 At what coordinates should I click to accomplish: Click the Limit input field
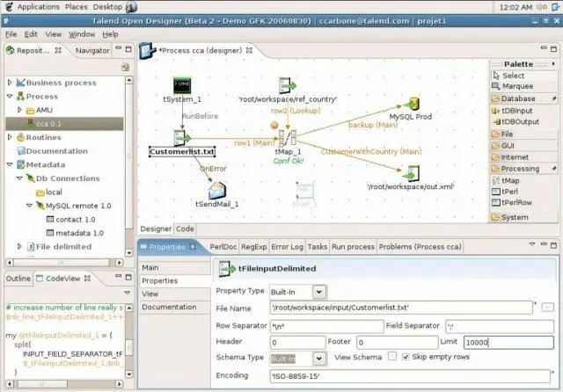click(x=508, y=343)
